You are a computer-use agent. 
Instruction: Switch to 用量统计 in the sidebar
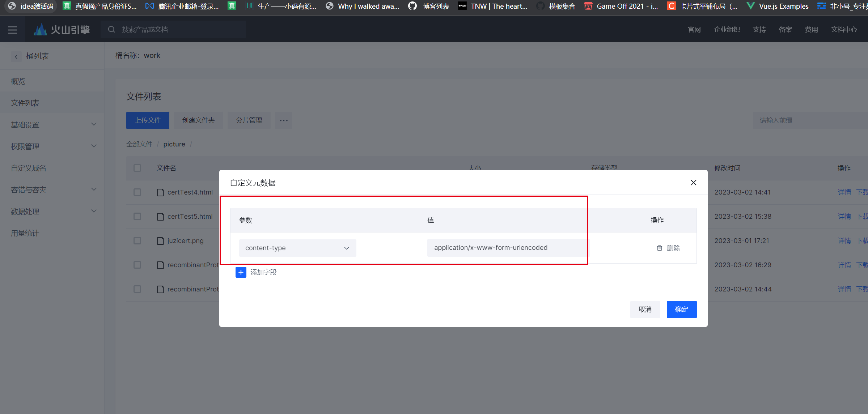[x=24, y=233]
